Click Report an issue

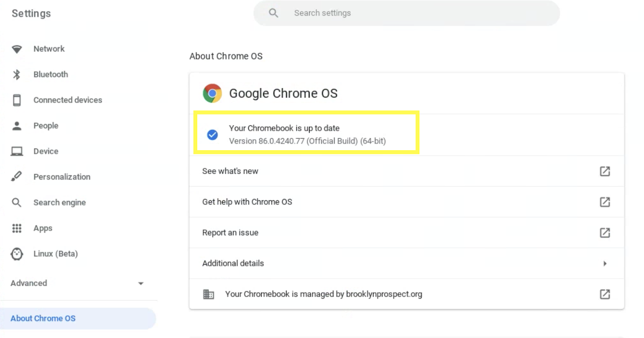(230, 232)
